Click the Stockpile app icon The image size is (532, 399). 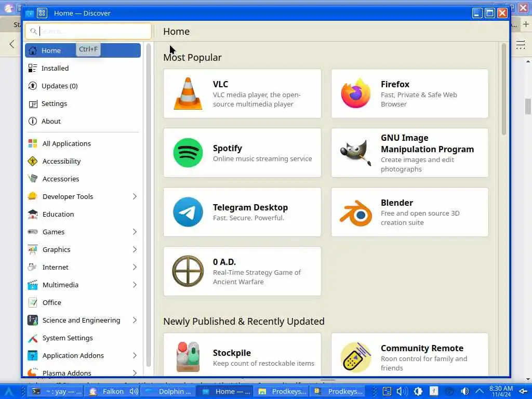click(x=188, y=357)
